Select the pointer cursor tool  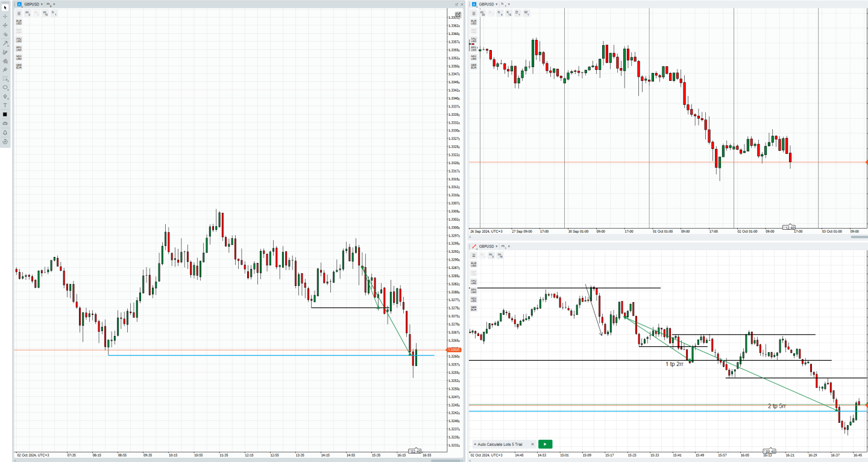(x=5, y=7)
